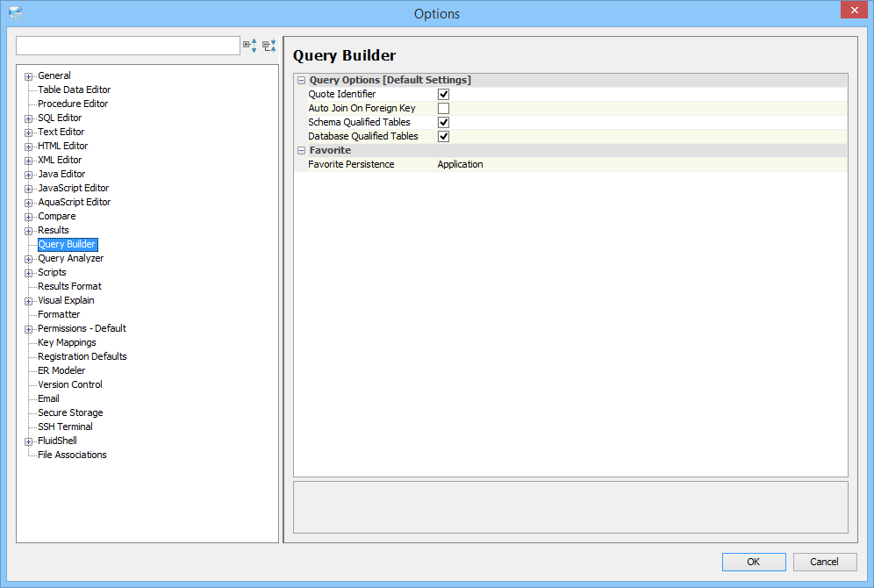Image resolution: width=874 pixels, height=588 pixels.
Task: Open Results Format settings
Action: 69,286
